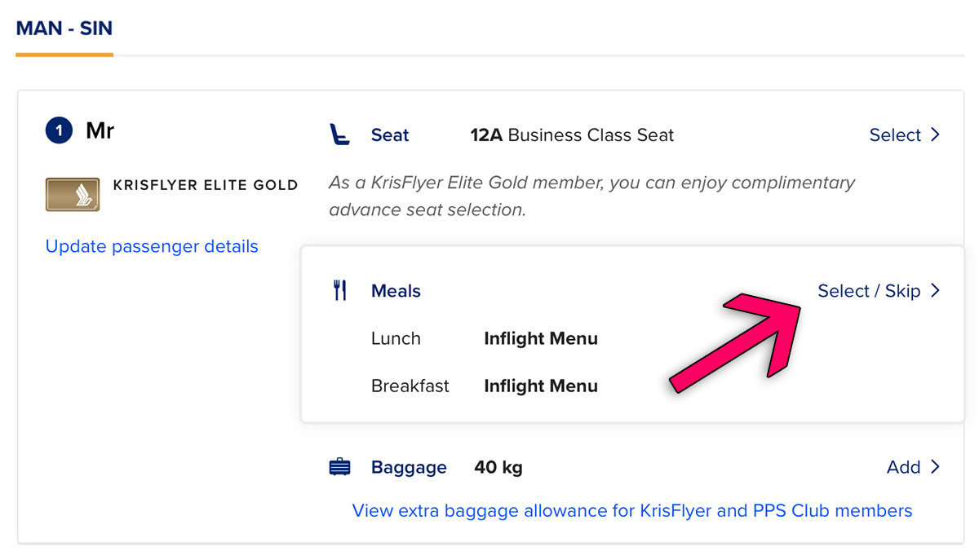This screenshot has height=560, width=979.
Task: Click Select / Skip for meals
Action: click(869, 291)
